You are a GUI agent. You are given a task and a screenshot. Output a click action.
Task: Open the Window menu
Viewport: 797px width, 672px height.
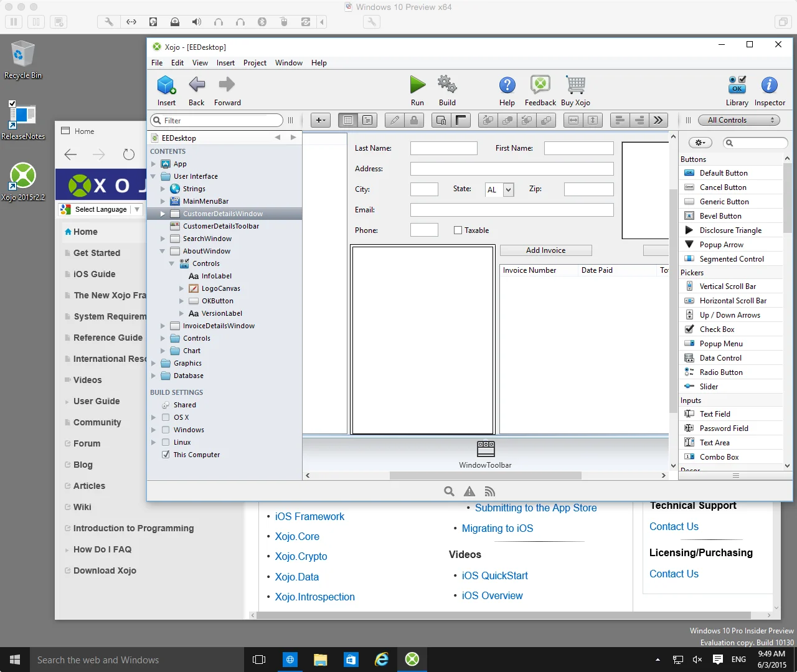[289, 63]
